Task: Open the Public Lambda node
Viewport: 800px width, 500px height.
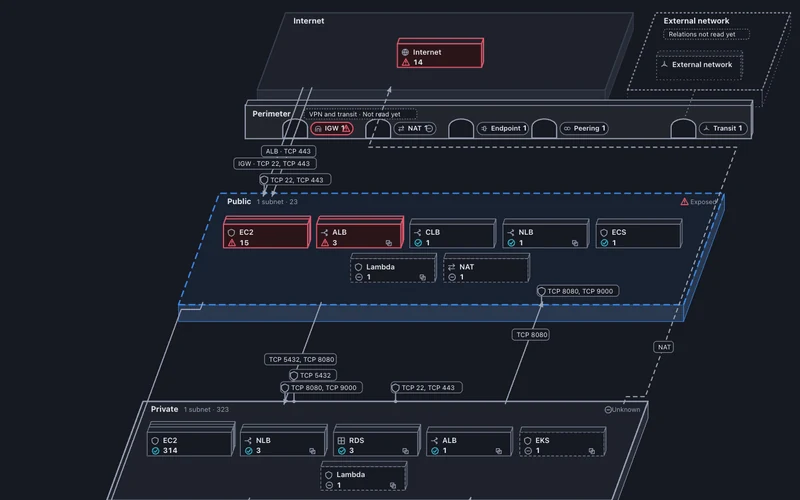Action: 393,269
